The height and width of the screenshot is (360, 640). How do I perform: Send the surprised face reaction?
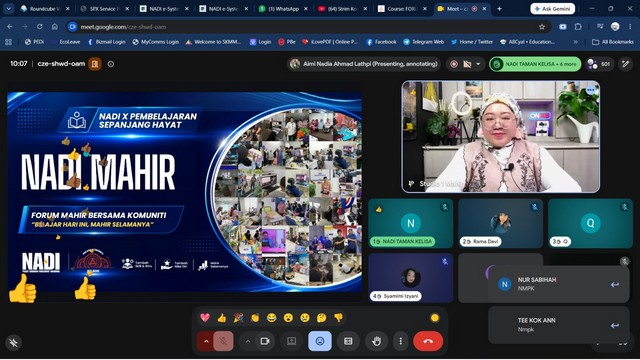(288, 318)
